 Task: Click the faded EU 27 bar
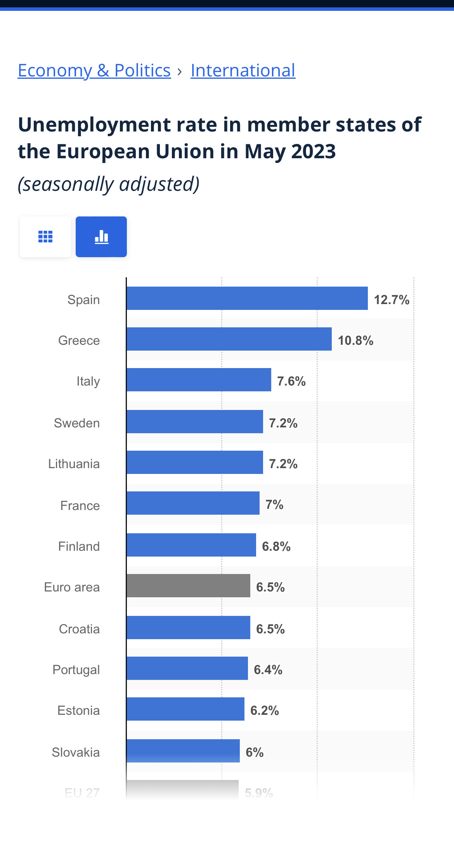[182, 789]
